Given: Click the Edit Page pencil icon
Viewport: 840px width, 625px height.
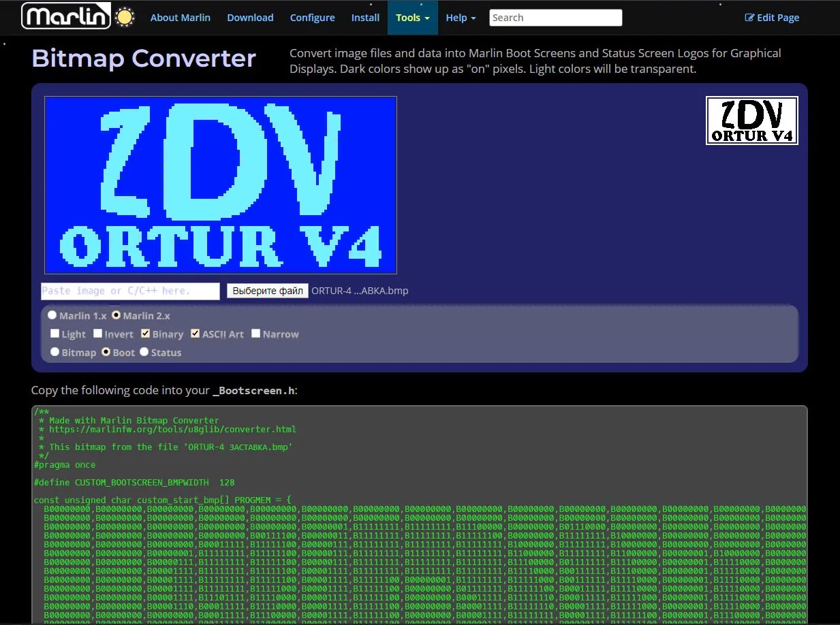Looking at the screenshot, I should (x=749, y=18).
